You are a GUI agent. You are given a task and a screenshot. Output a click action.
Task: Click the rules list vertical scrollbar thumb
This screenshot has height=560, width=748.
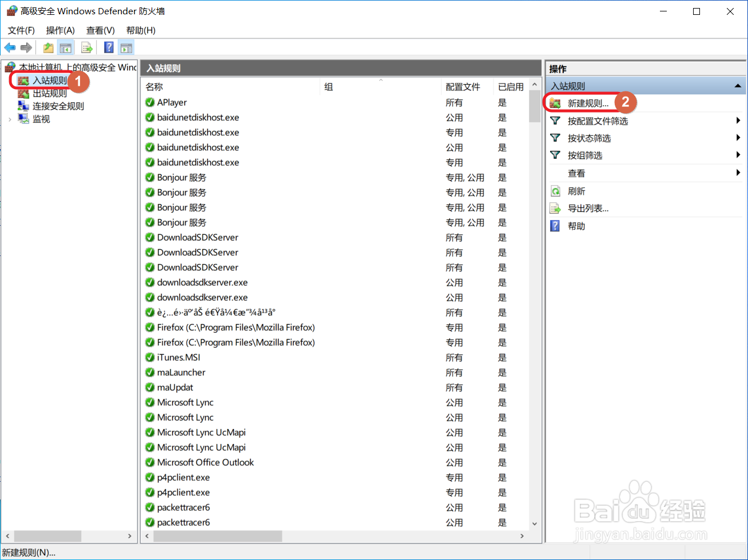pyautogui.click(x=535, y=107)
